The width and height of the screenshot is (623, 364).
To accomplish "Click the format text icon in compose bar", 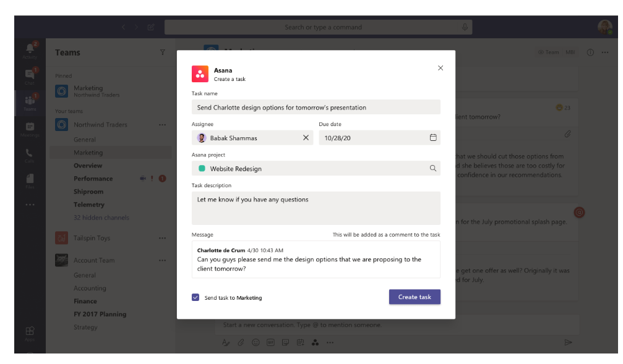I will click(226, 342).
